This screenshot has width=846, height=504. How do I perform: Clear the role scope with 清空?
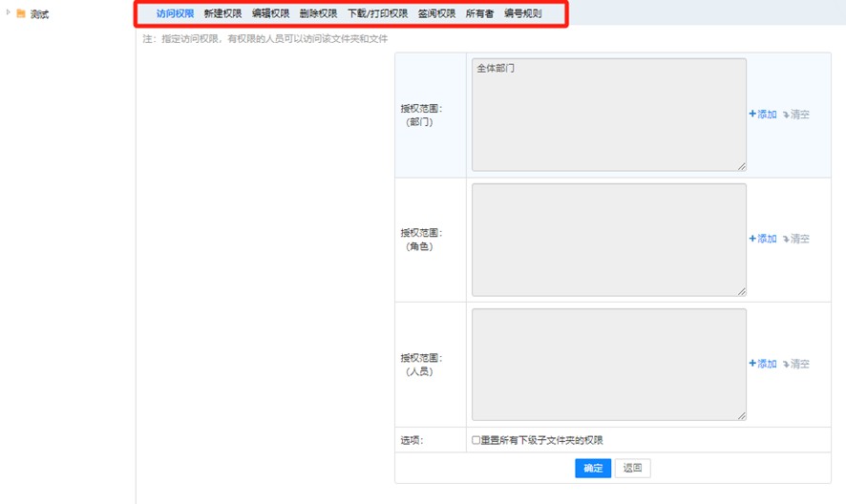[x=796, y=240]
